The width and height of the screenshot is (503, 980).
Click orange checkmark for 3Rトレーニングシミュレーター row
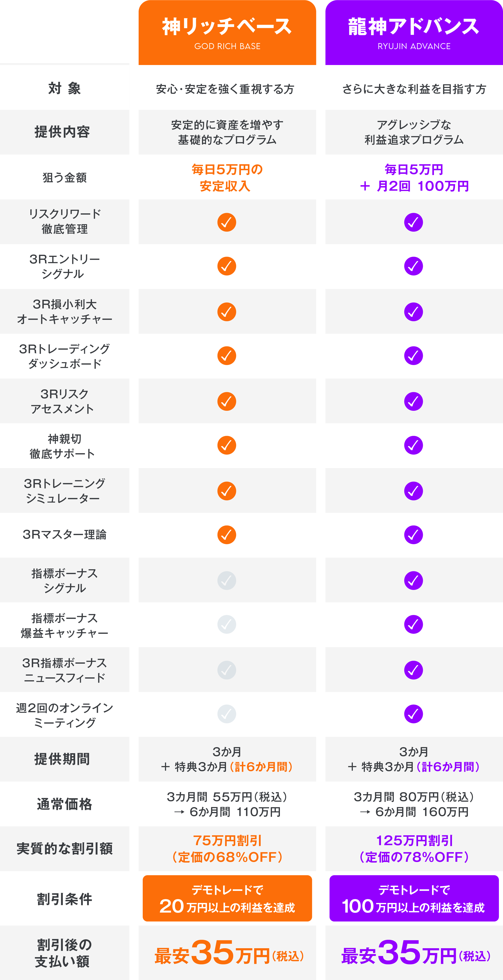pos(227,491)
